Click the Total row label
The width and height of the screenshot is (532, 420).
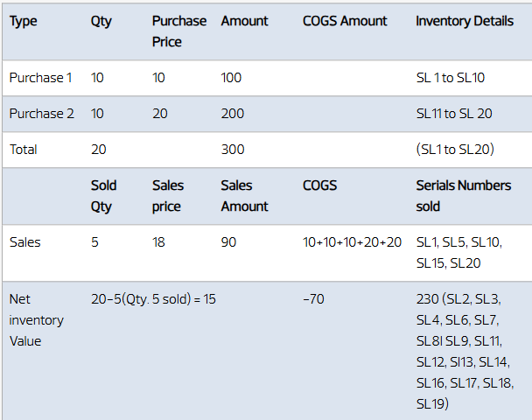tap(24, 150)
